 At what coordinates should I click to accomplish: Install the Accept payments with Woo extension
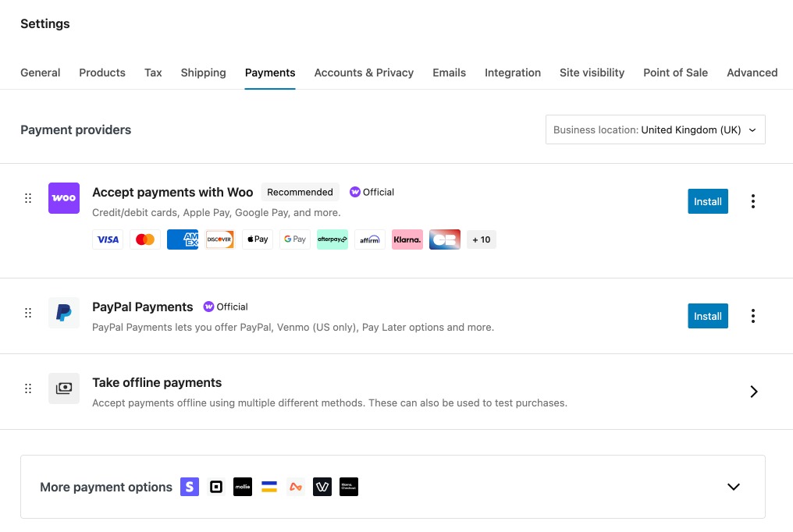(707, 201)
